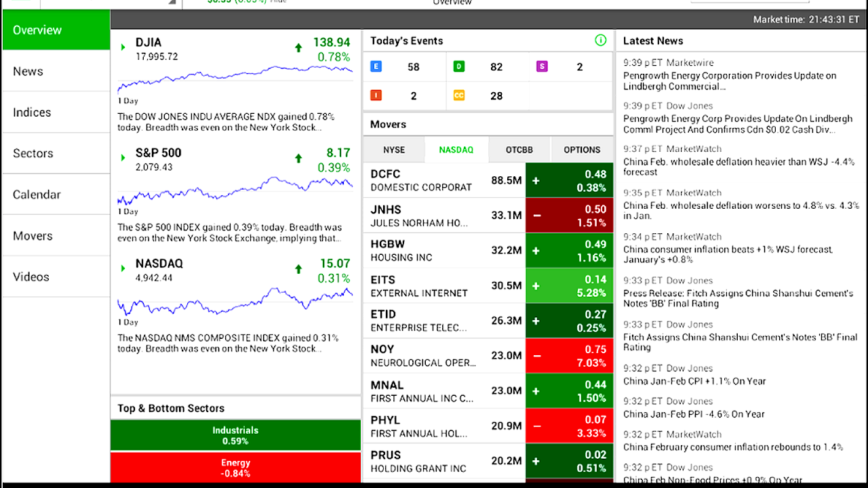Click the Top & Bottom Sectors header
868x488 pixels.
[171, 408]
